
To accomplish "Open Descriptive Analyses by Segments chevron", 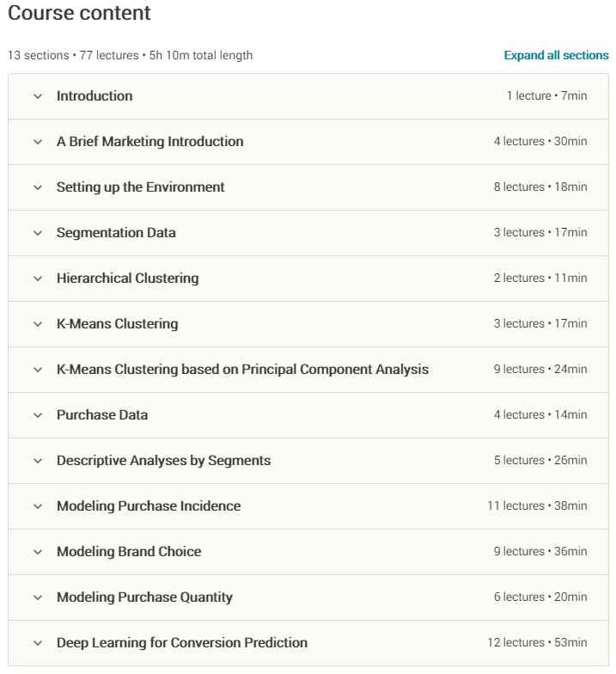I will click(38, 461).
